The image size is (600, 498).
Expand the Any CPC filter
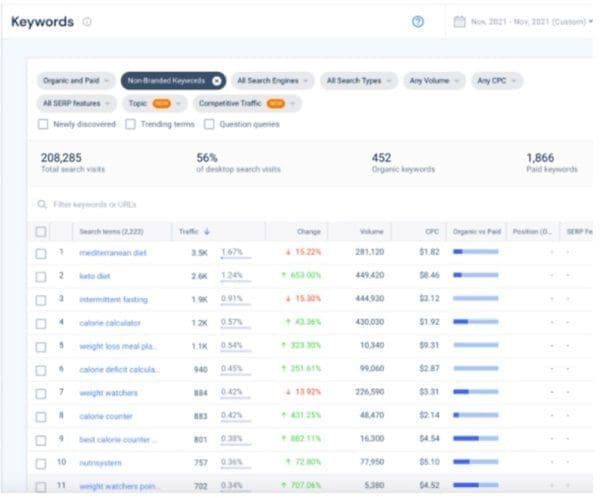(497, 80)
